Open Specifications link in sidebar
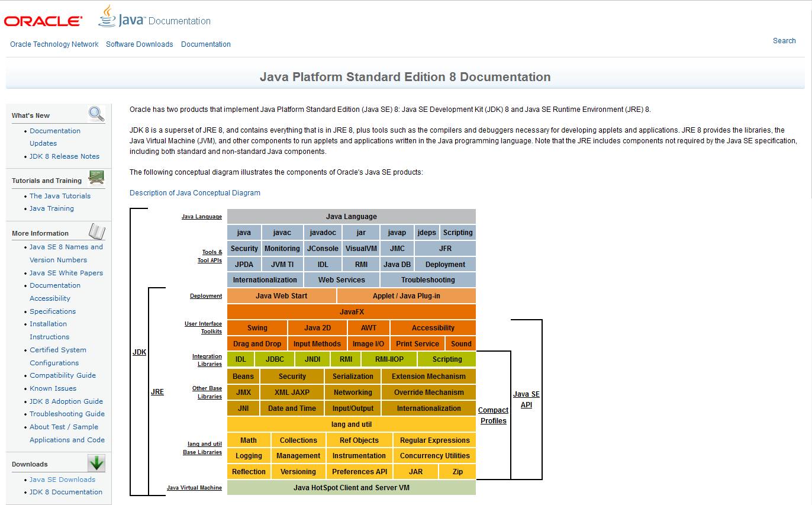The image size is (812, 505). 53,311
